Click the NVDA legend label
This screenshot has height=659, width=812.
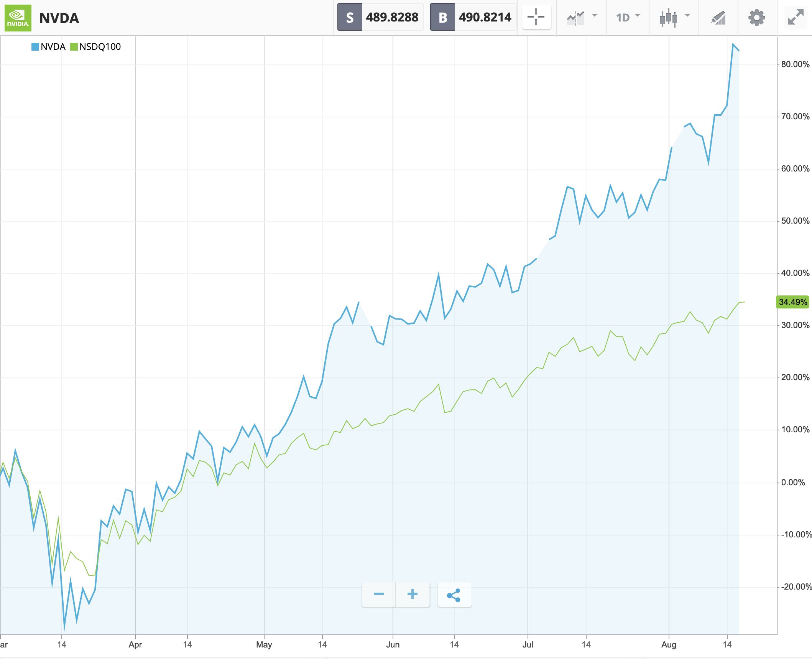tap(53, 47)
